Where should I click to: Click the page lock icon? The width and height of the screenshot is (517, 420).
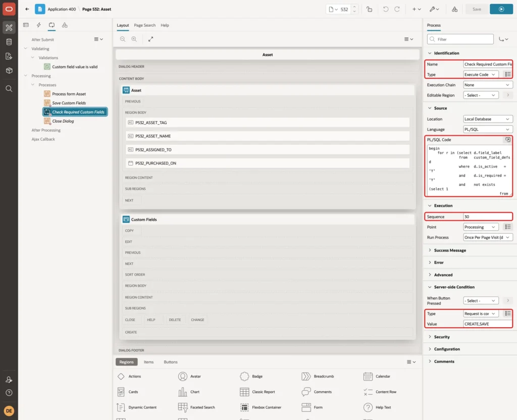point(369,9)
